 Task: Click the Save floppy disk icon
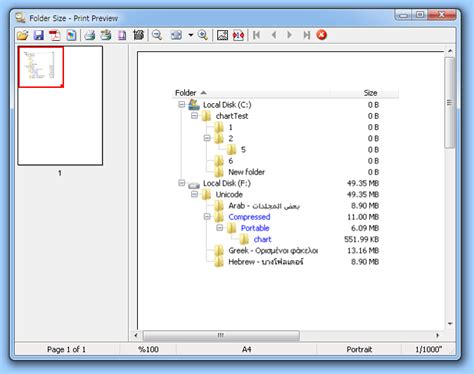click(x=39, y=35)
